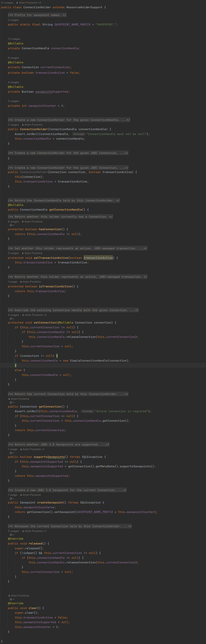
Task: Expand folded doc 'Return whether JDBC 3.0 Savepoints'
Action: click(59, 444)
